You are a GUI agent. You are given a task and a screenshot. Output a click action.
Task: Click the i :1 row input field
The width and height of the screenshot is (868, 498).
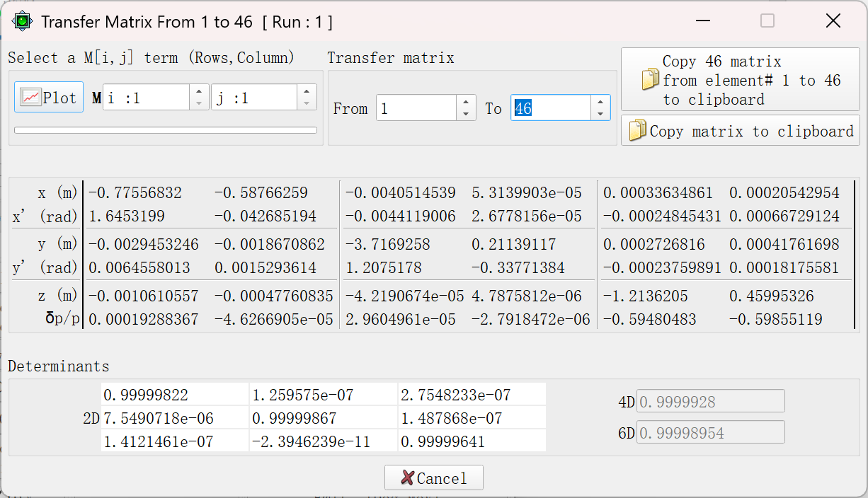tap(146, 97)
